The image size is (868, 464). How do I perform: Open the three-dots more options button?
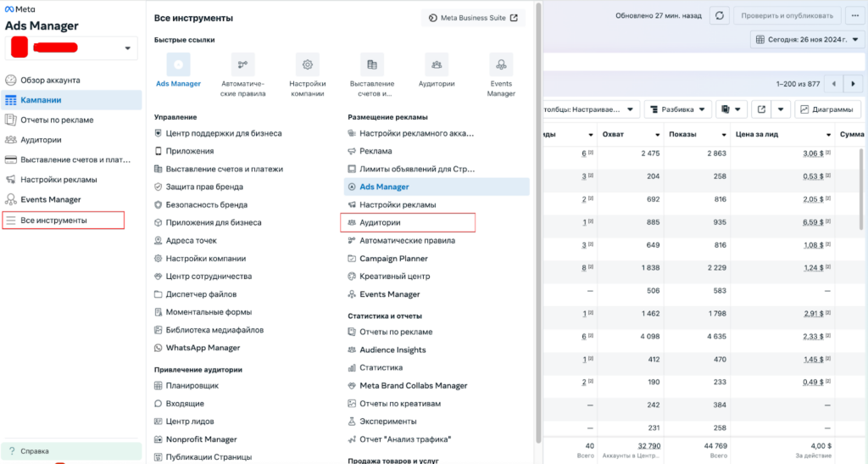click(x=855, y=15)
